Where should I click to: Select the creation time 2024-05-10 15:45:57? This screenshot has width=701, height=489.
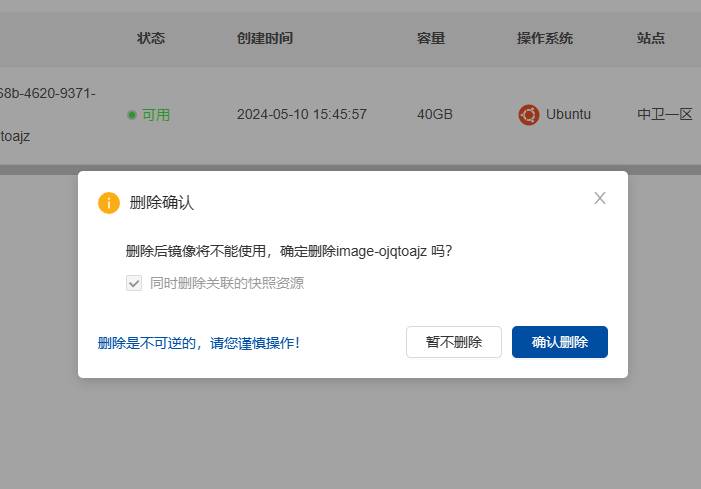[302, 114]
